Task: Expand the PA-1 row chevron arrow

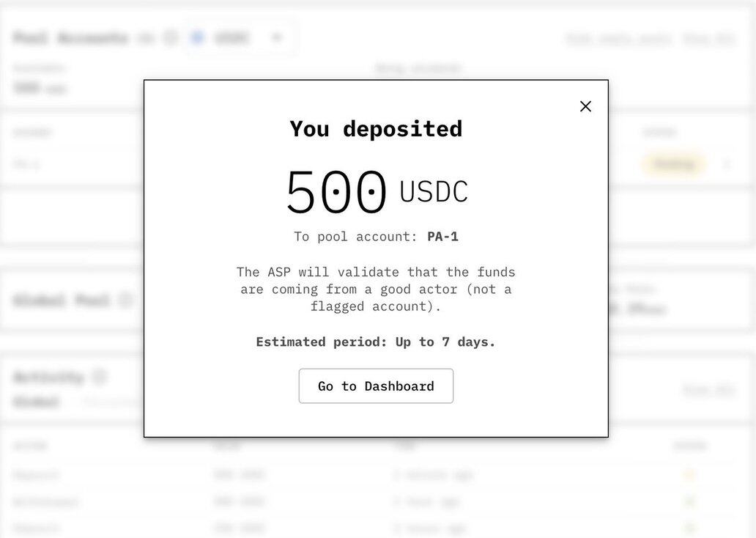Action: click(727, 164)
